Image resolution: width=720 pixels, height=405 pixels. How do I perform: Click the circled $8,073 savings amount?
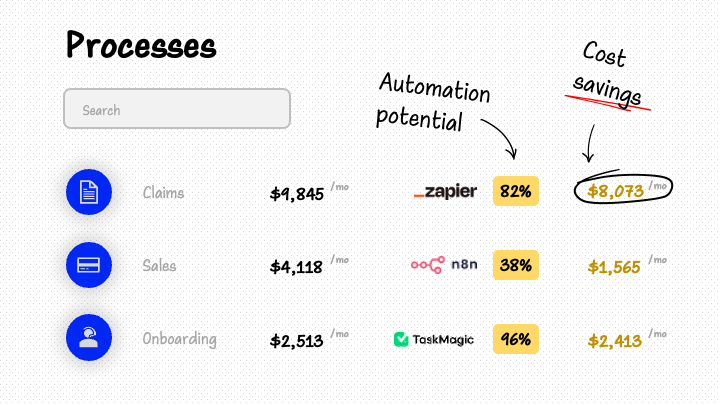[616, 191]
